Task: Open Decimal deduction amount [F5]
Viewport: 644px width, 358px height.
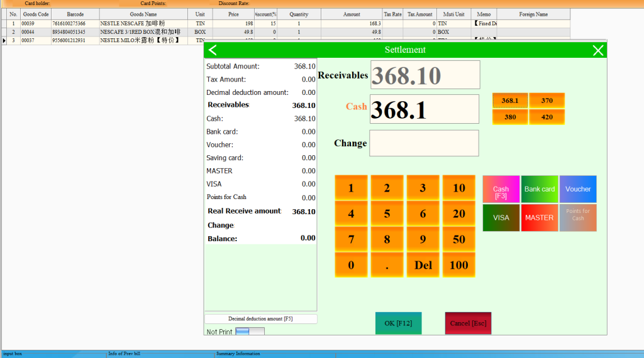Action: click(x=260, y=319)
